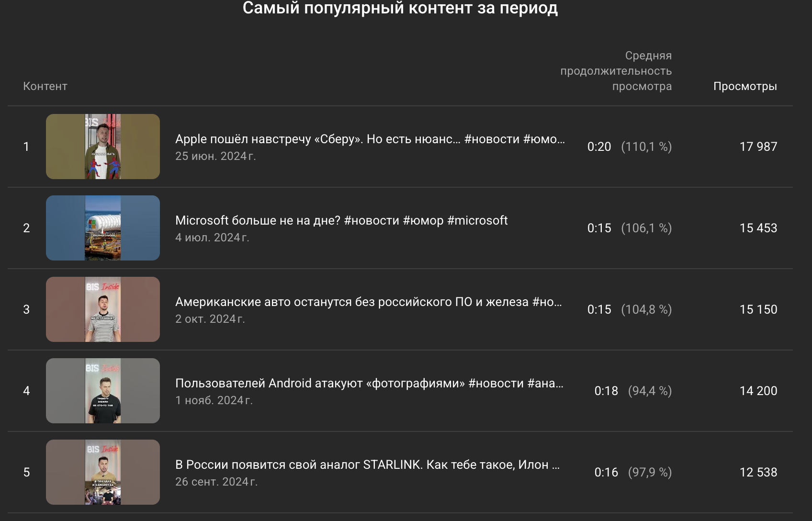The height and width of the screenshot is (521, 812).
Task: Click watch duration 0:20 for Apple video
Action: coord(599,147)
